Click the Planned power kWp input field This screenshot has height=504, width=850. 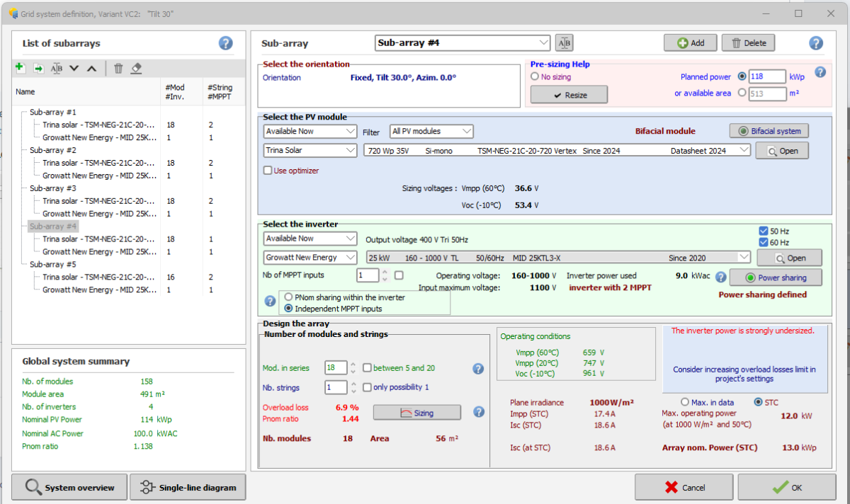click(x=767, y=77)
